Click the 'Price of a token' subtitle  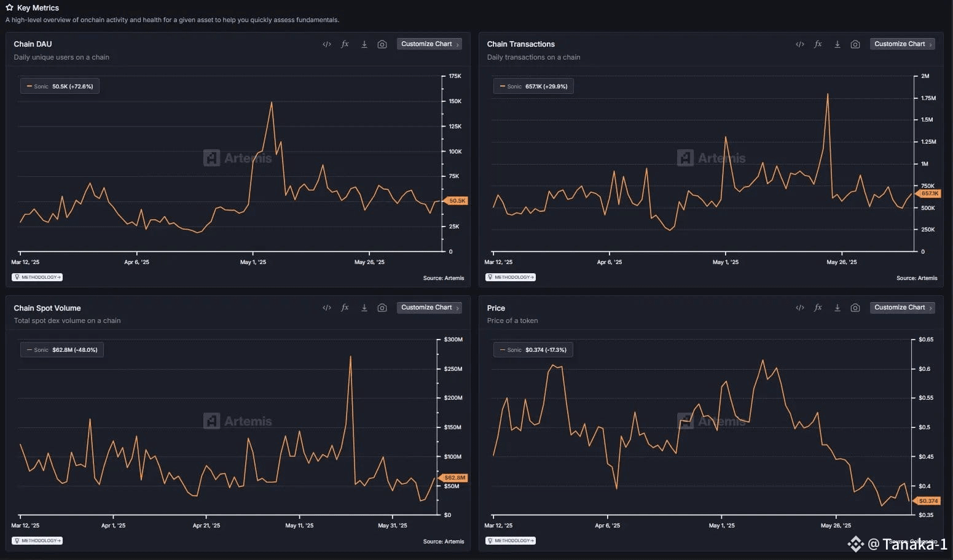(x=512, y=321)
